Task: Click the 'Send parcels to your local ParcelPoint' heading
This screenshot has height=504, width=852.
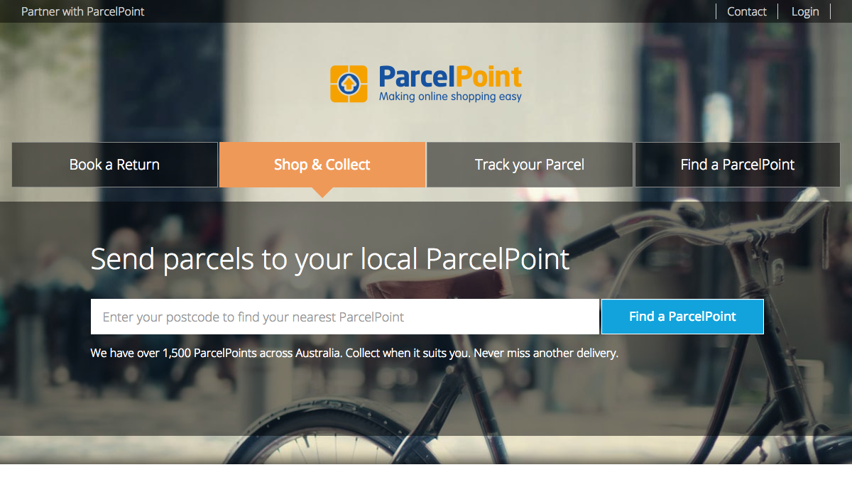Action: (330, 259)
